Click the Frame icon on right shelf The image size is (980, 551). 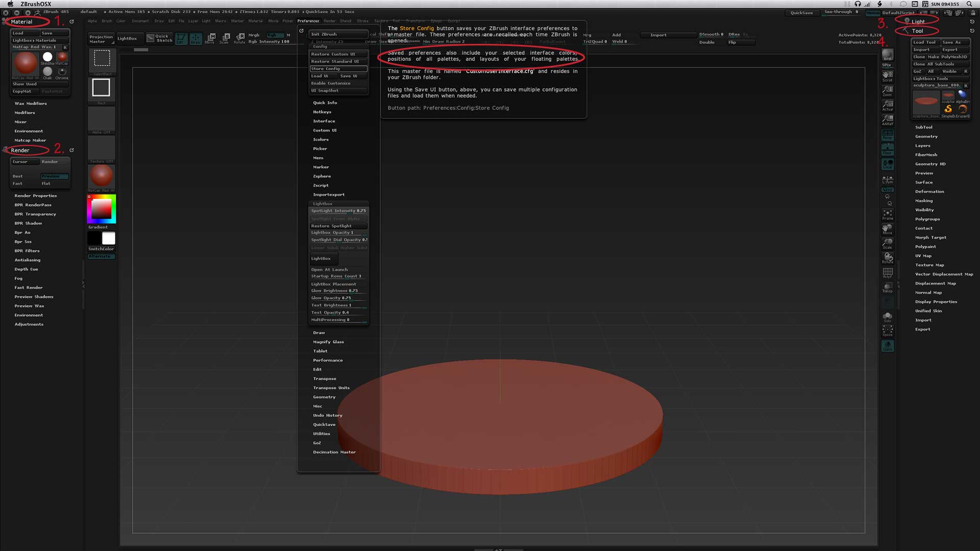coord(888,215)
